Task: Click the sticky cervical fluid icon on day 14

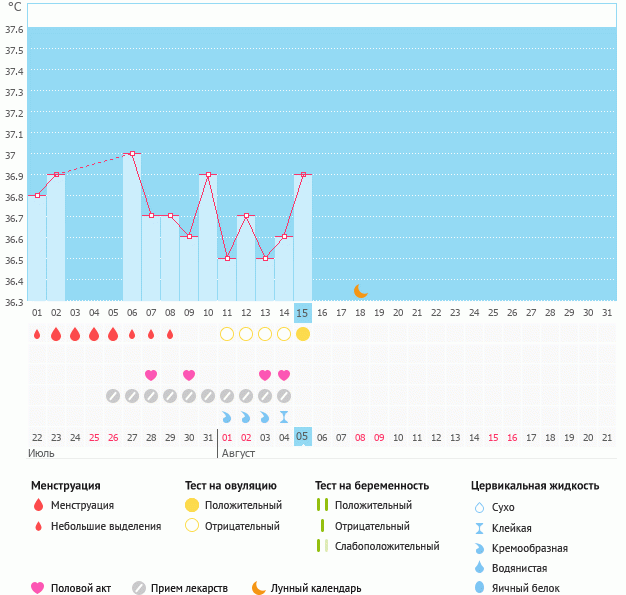Action: click(x=284, y=416)
